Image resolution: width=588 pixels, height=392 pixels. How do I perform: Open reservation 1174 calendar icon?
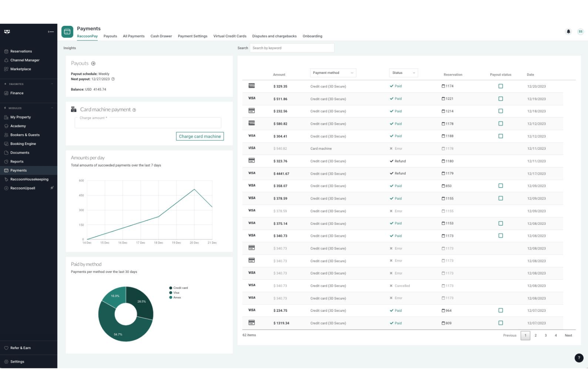pyautogui.click(x=443, y=86)
